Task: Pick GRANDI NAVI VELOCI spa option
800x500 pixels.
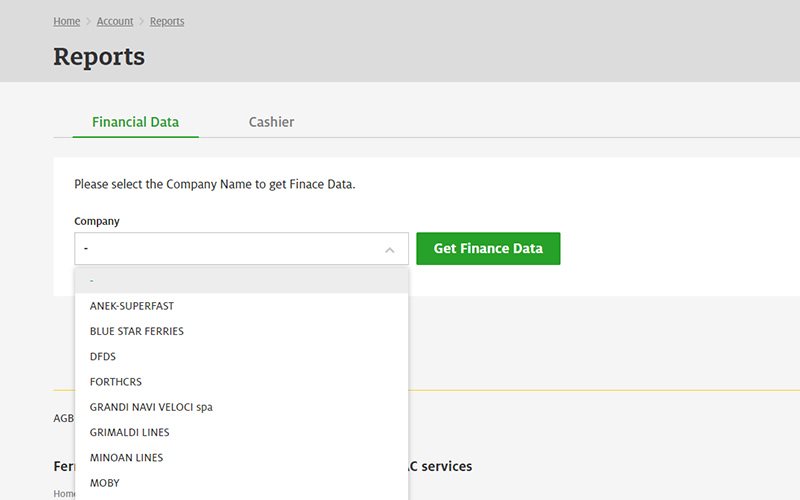Action: (x=151, y=407)
